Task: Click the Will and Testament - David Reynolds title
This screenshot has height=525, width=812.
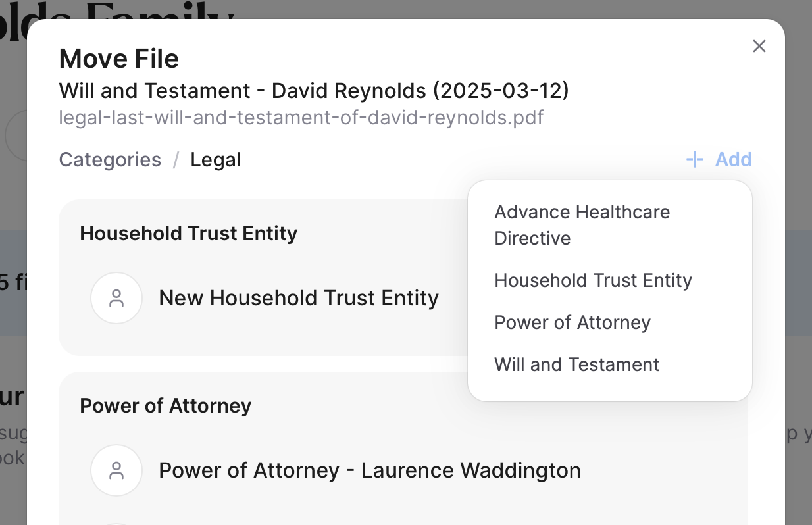Action: pos(314,91)
